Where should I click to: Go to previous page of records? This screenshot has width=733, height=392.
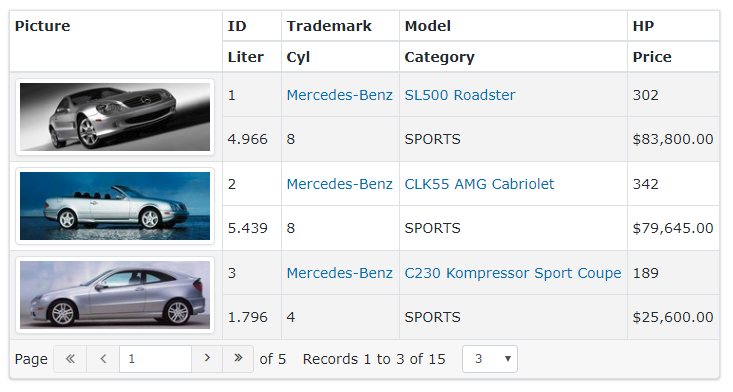103,359
